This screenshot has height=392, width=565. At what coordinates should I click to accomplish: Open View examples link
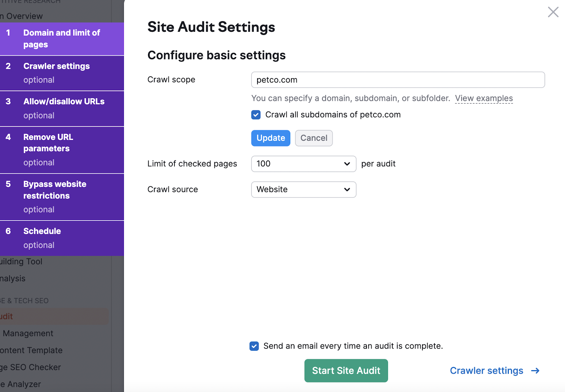(x=484, y=98)
